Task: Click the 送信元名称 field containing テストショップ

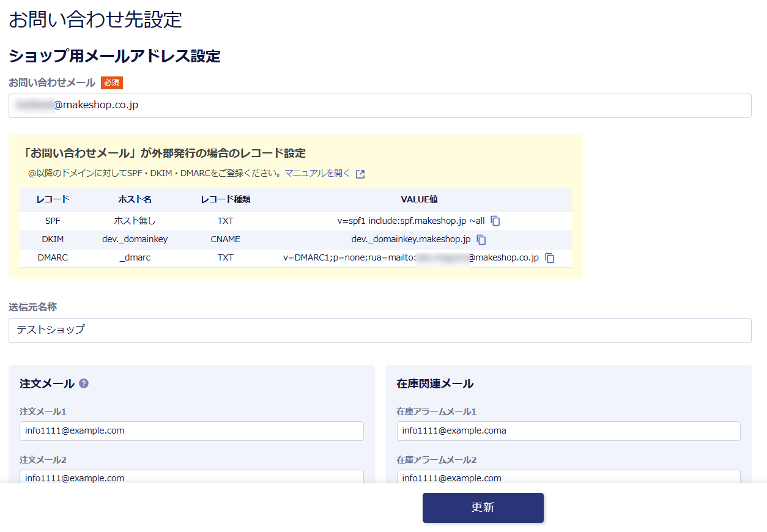Action: tap(379, 330)
